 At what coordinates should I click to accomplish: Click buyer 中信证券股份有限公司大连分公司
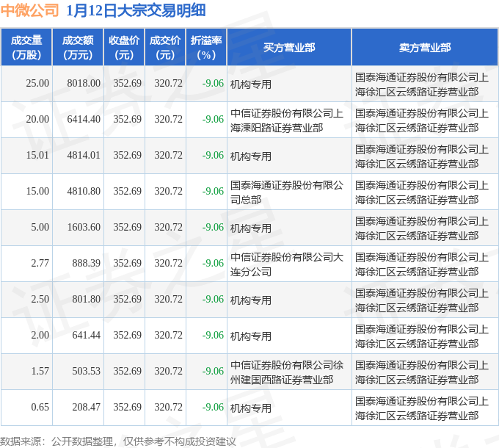286,264
